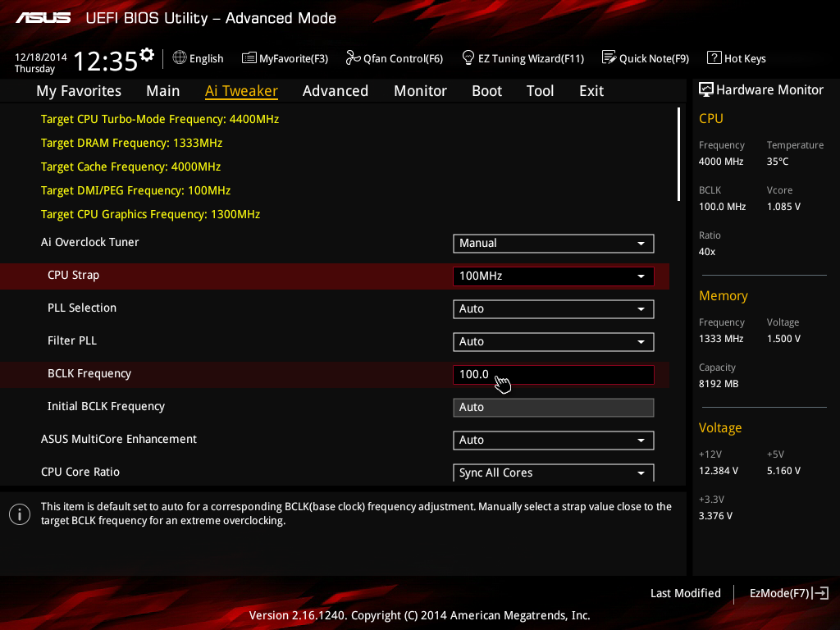This screenshot has width=840, height=630.
Task: Click Target CPU Graphics Frequency: 1300MHz text
Action: click(x=150, y=214)
